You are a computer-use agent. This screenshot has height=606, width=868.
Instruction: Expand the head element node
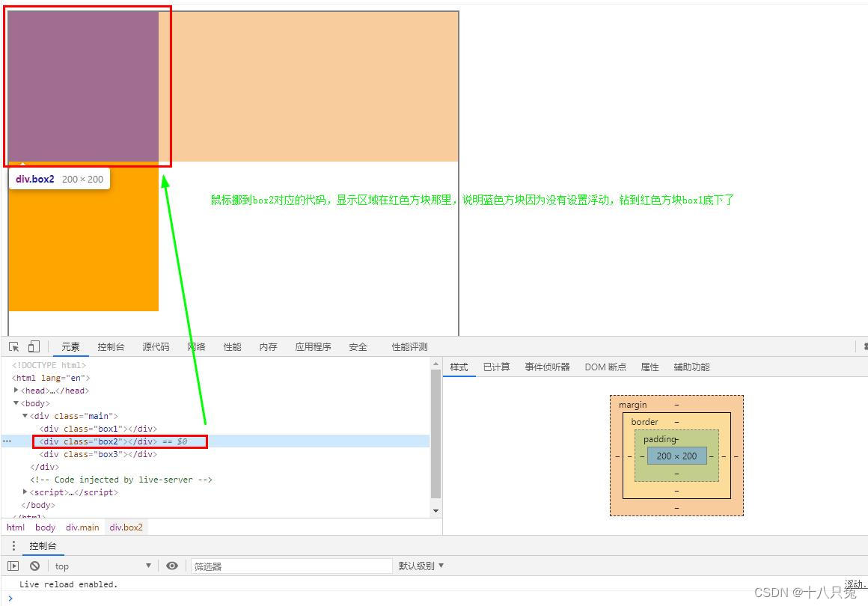[x=16, y=391]
